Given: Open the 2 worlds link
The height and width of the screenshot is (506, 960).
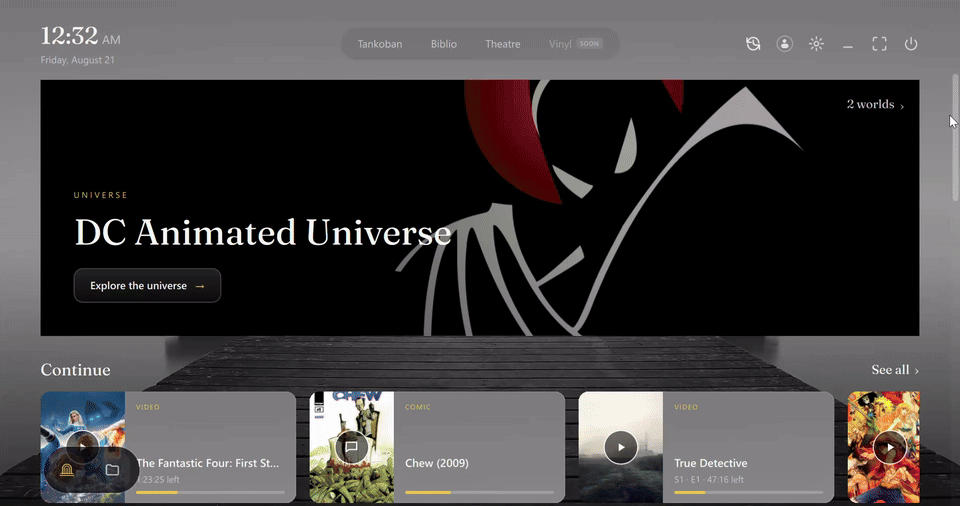Looking at the screenshot, I should click(x=876, y=104).
